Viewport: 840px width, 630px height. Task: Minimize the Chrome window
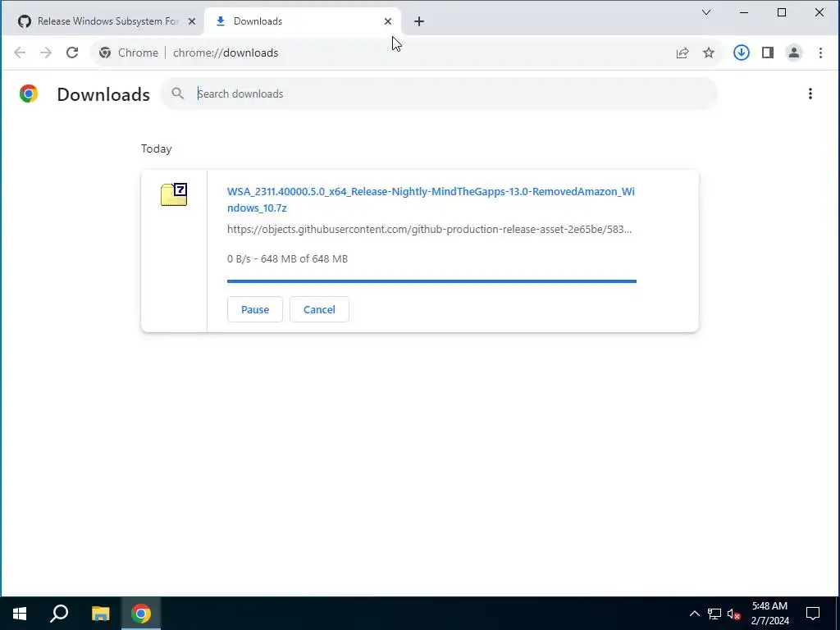(744, 12)
